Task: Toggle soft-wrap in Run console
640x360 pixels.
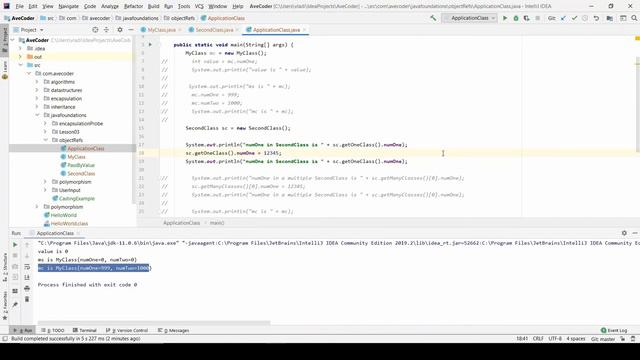Action: (x=27, y=267)
